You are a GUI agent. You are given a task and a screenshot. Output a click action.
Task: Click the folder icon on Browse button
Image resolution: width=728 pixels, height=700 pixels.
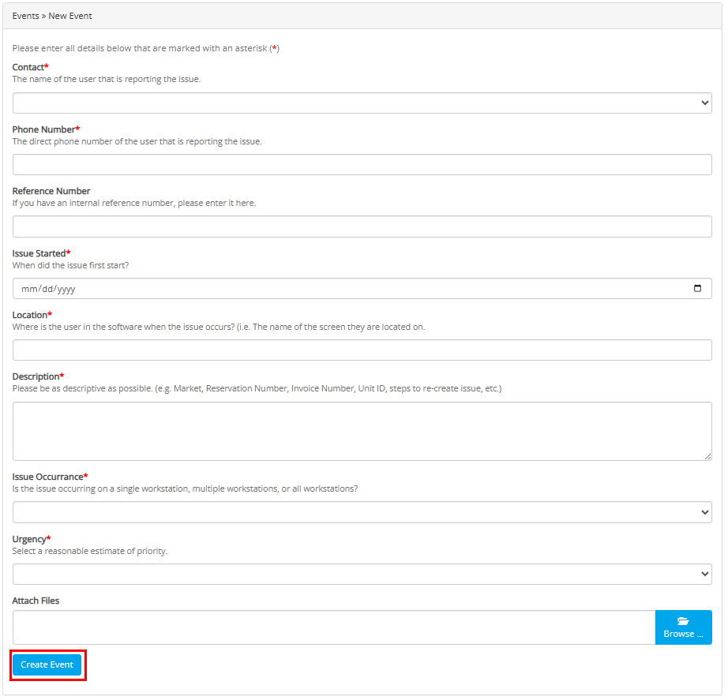click(683, 621)
